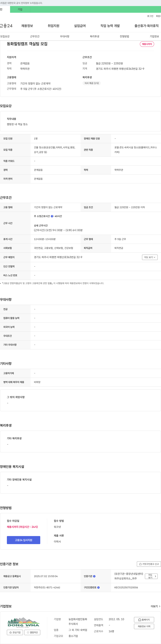Viewport: 161px width, 644px height.
Task: Click 그 외 기타 숙박업 industry text
Action: pyautogui.click(x=78, y=630)
